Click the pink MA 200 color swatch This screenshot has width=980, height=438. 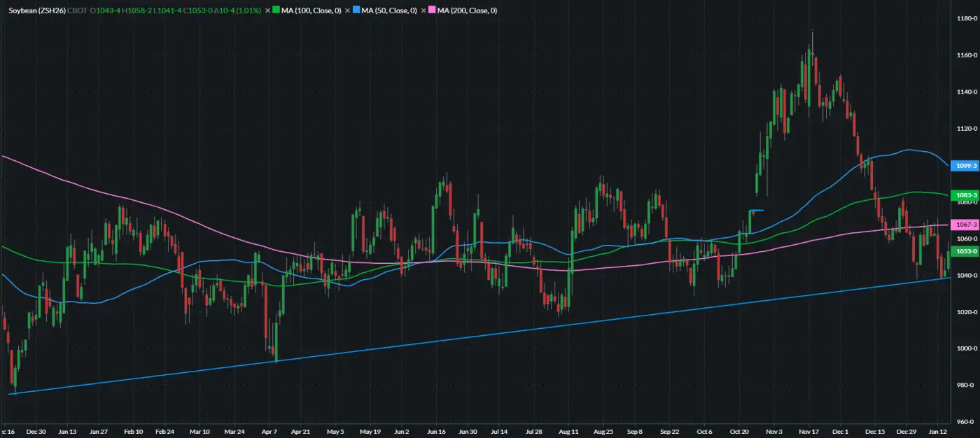click(433, 10)
